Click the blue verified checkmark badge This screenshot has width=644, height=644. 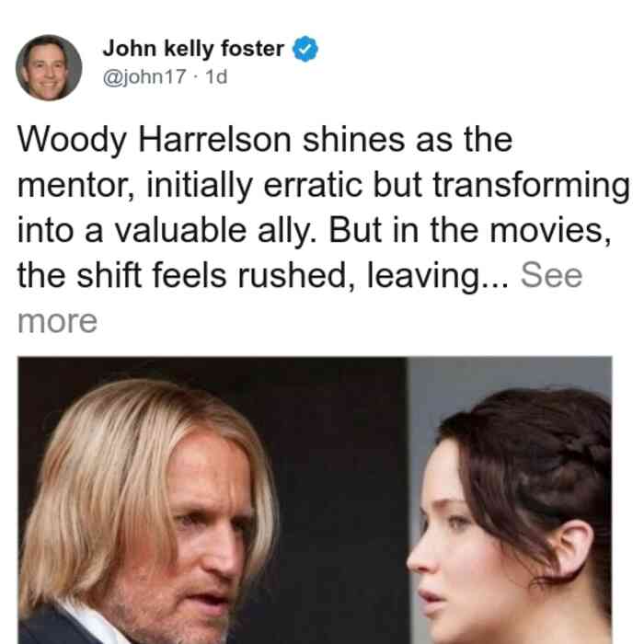305,50
